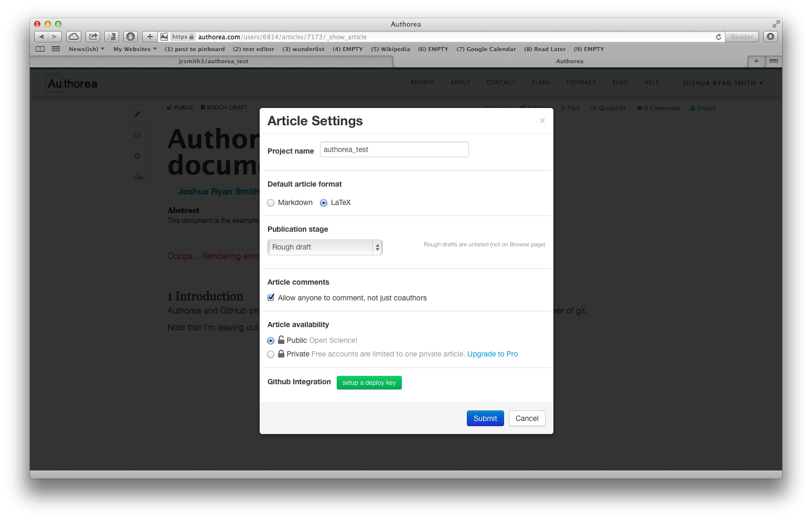Open new tab with tab bar plus
812x520 pixels.
pyautogui.click(x=756, y=61)
